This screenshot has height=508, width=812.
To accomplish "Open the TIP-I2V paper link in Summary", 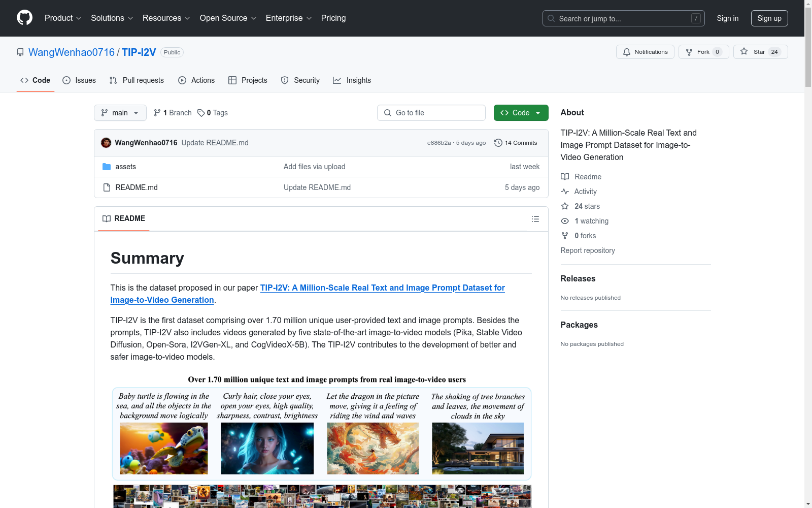I will [x=308, y=294].
